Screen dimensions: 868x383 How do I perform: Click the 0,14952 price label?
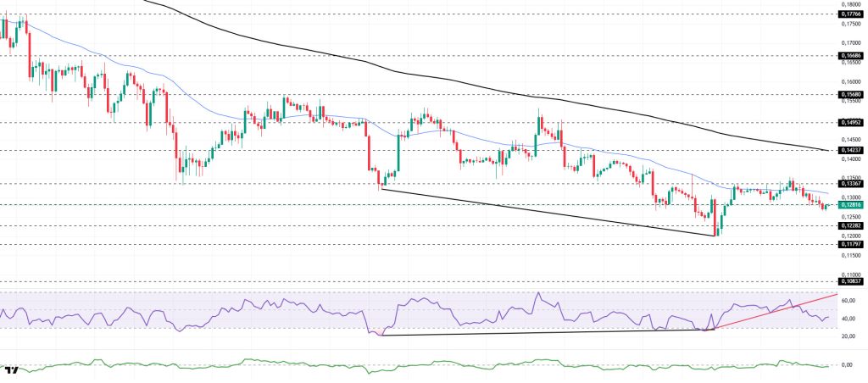coord(852,122)
